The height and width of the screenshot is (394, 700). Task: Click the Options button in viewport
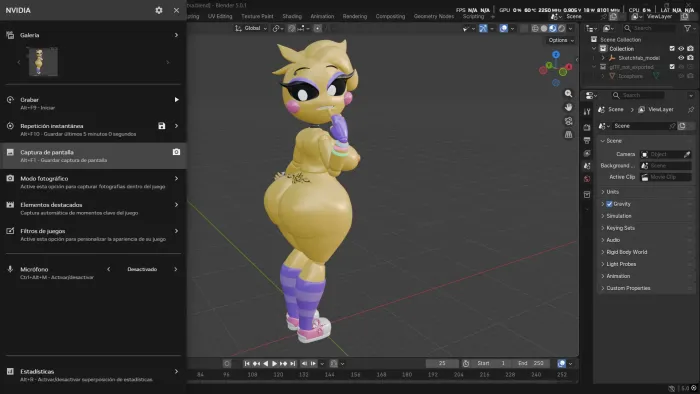pos(561,40)
